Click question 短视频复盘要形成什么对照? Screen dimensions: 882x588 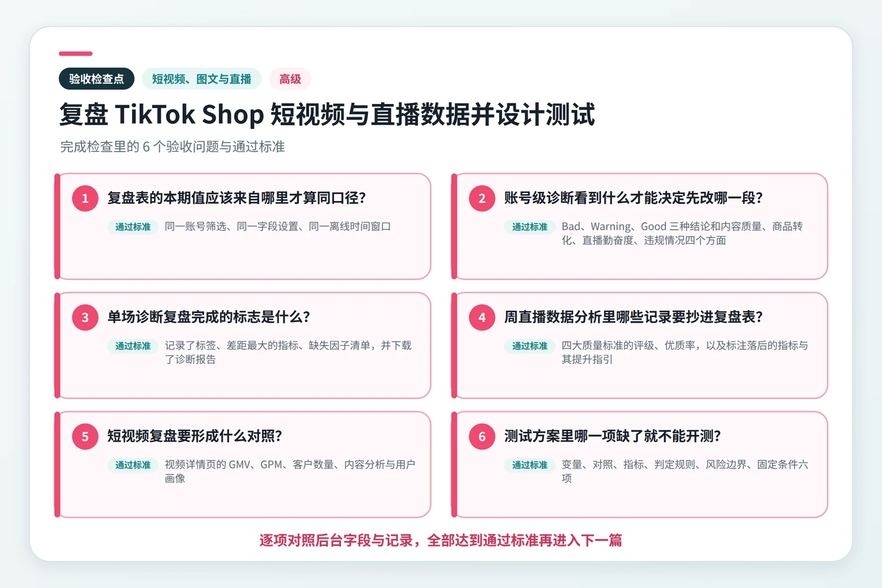(195, 436)
